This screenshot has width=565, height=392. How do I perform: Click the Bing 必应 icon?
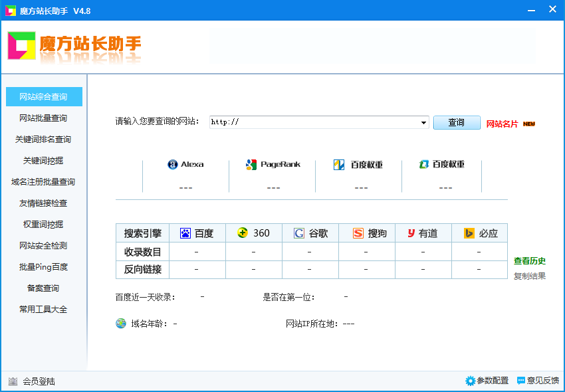click(x=469, y=233)
